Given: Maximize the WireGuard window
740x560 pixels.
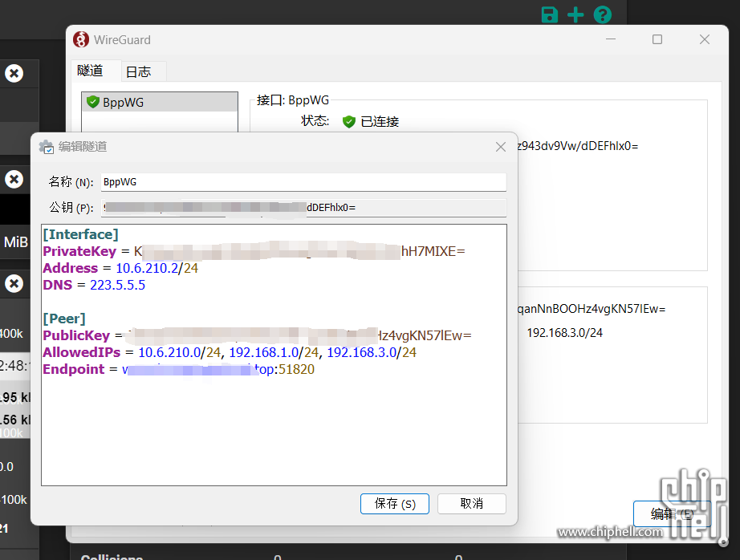Looking at the screenshot, I should click(x=657, y=39).
